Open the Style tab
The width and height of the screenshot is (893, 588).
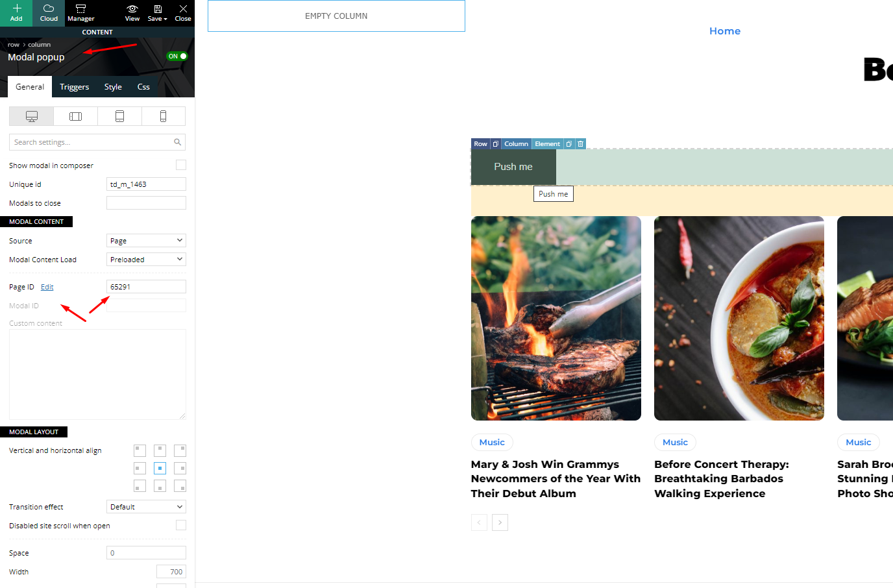tap(113, 87)
